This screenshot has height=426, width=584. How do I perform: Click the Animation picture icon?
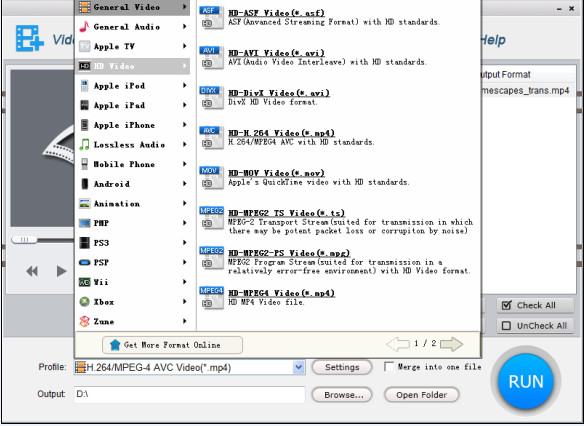click(85, 204)
